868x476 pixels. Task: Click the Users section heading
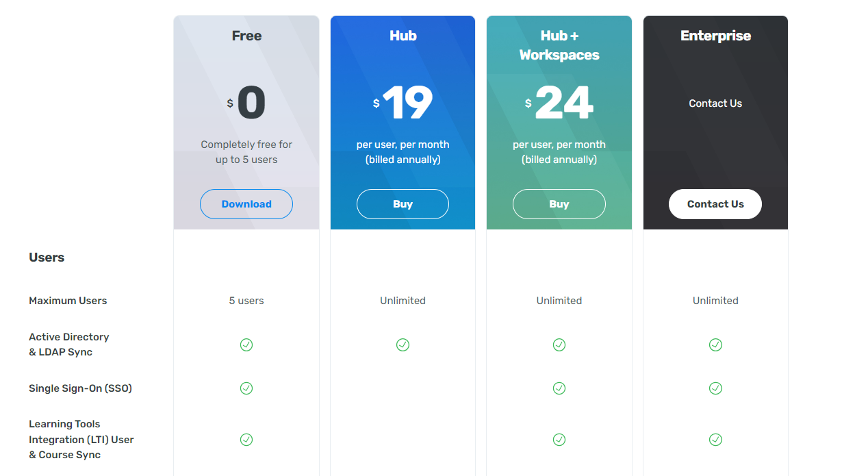46,258
